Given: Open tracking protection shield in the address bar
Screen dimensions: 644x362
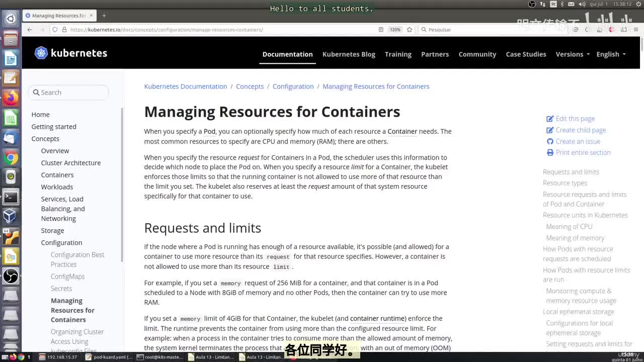Looking at the screenshot, I should [x=55, y=30].
